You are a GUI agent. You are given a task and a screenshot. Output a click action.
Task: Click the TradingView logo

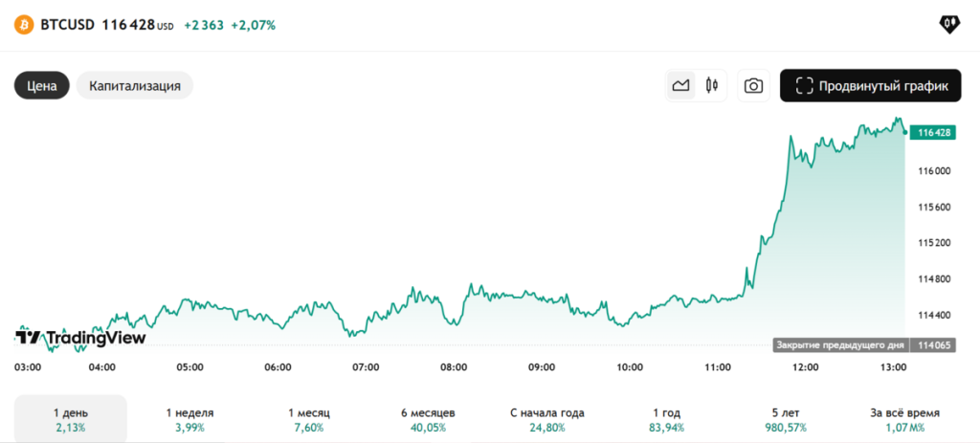80,337
